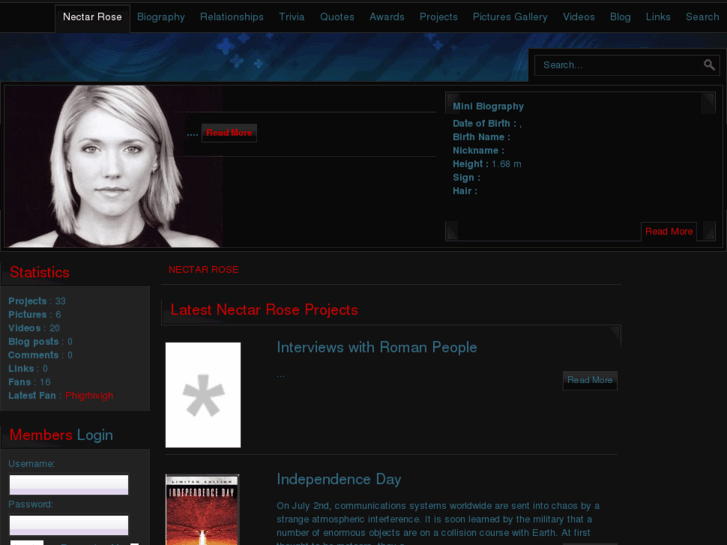Go to Pictures Gallery tab
This screenshot has height=545, width=727.
(x=510, y=17)
